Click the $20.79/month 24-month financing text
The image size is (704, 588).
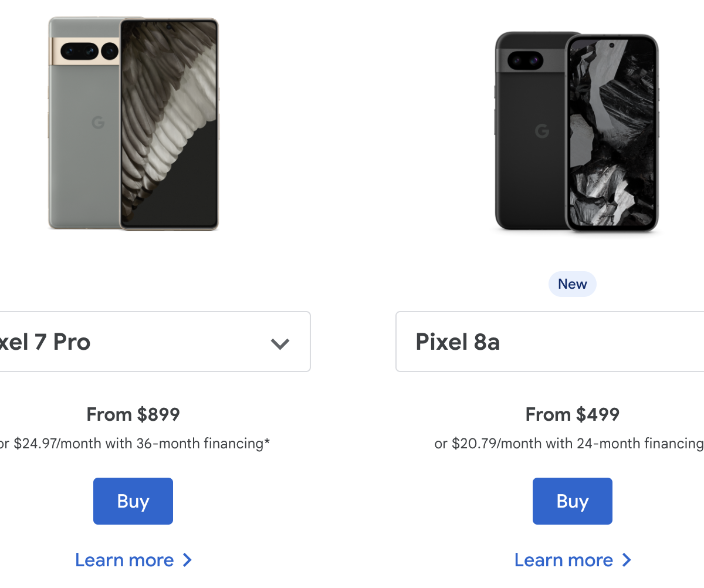pos(569,444)
